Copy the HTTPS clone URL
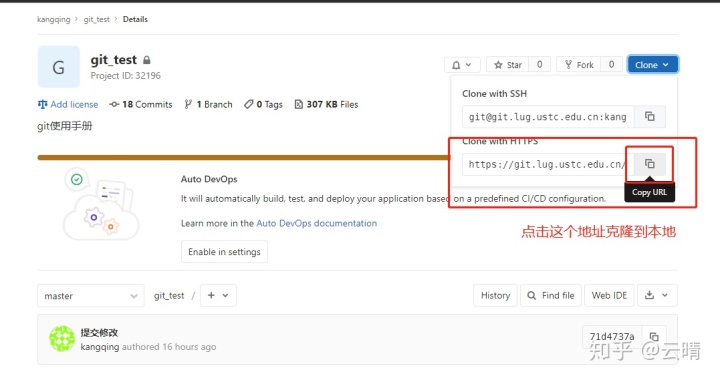 click(650, 164)
